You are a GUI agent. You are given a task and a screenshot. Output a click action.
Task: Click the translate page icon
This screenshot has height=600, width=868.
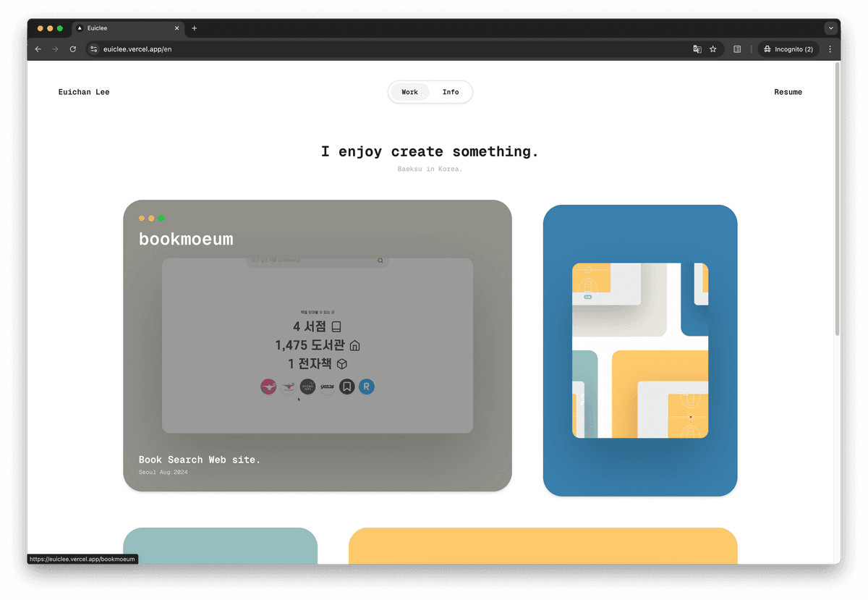[x=697, y=49]
